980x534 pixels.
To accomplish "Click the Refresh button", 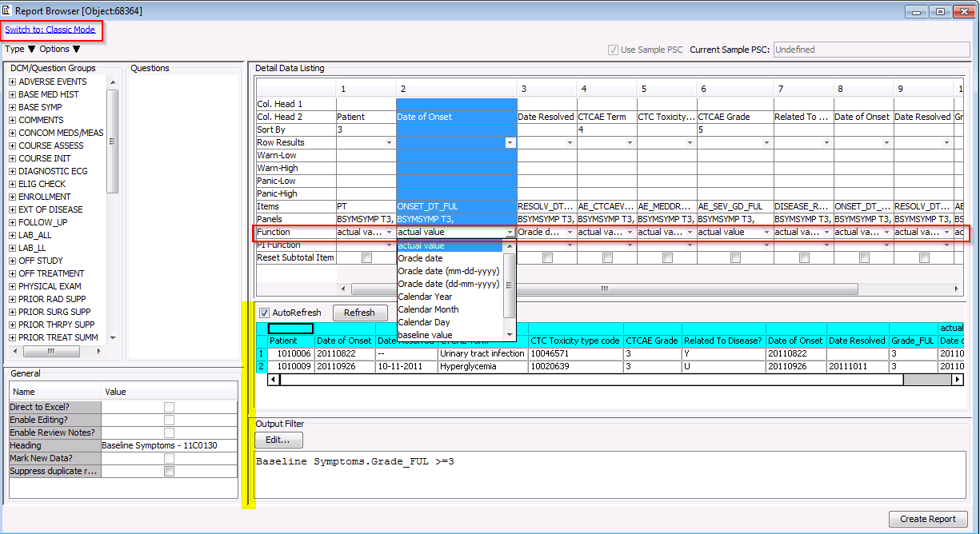I will click(x=359, y=313).
